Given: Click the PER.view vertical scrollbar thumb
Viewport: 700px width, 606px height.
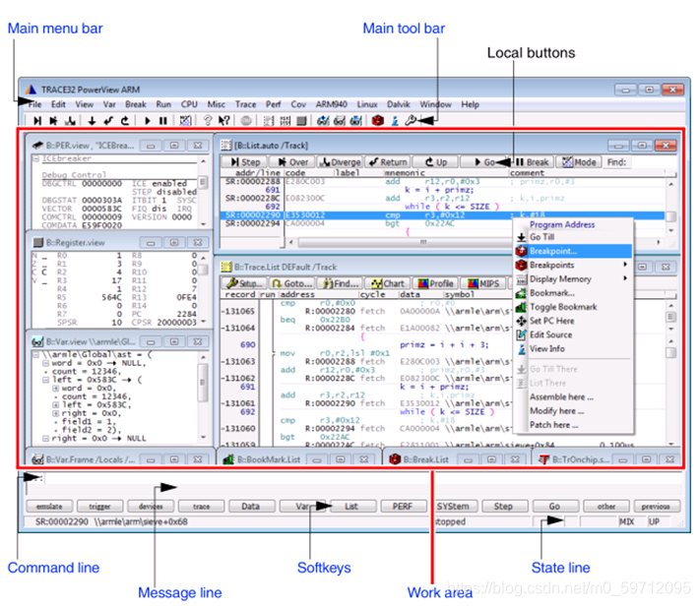Looking at the screenshot, I should (203, 182).
